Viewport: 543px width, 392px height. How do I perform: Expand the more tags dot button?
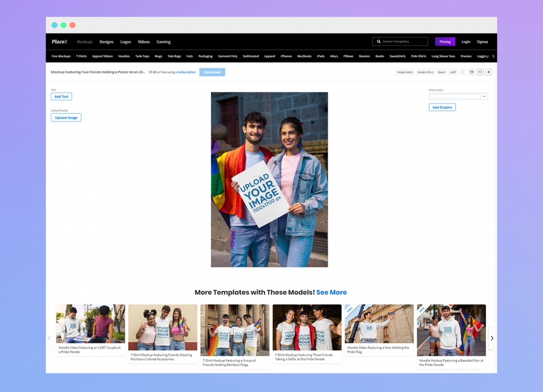pyautogui.click(x=462, y=72)
